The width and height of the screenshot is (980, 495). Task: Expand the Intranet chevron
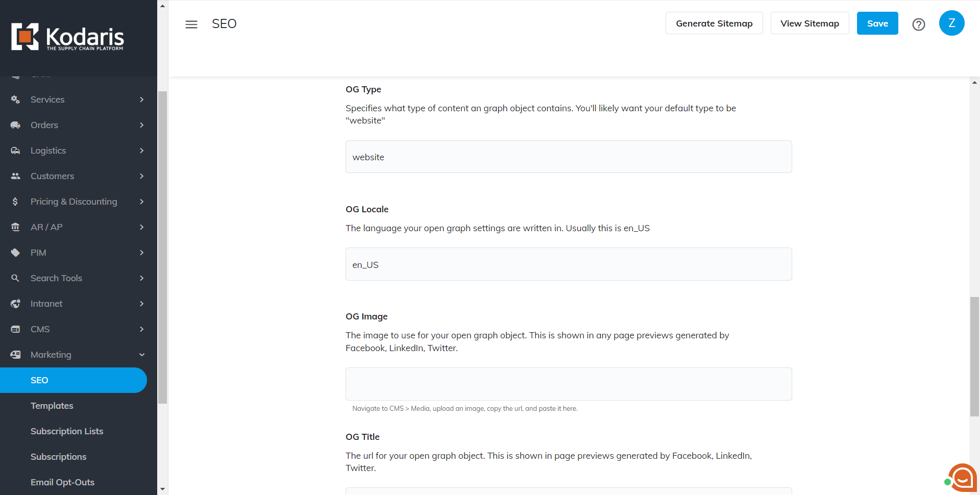click(x=142, y=304)
